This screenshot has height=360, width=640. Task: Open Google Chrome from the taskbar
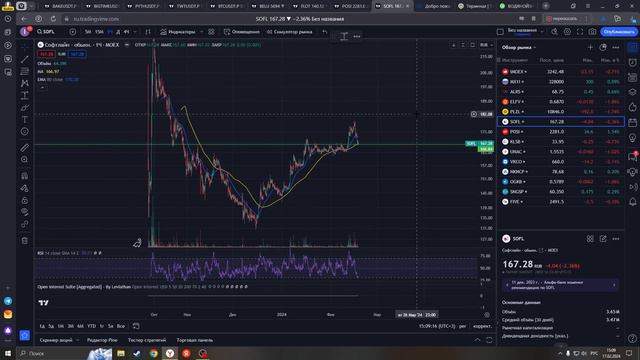pyautogui.click(x=153, y=353)
